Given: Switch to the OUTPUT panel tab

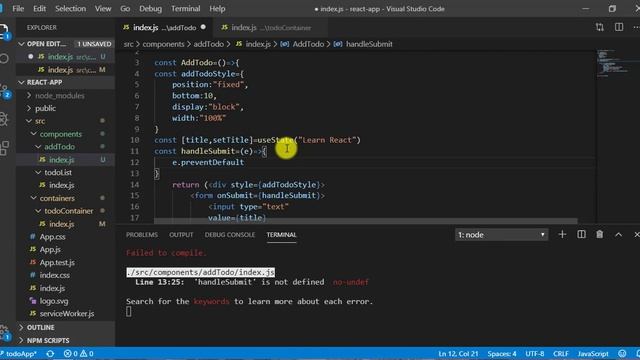Looking at the screenshot, I should pos(181,235).
